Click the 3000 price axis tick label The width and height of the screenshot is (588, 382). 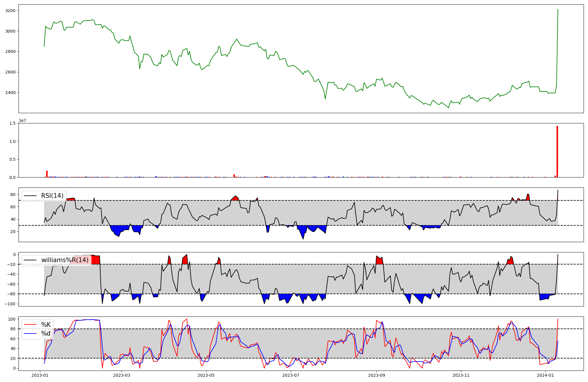tap(11, 31)
